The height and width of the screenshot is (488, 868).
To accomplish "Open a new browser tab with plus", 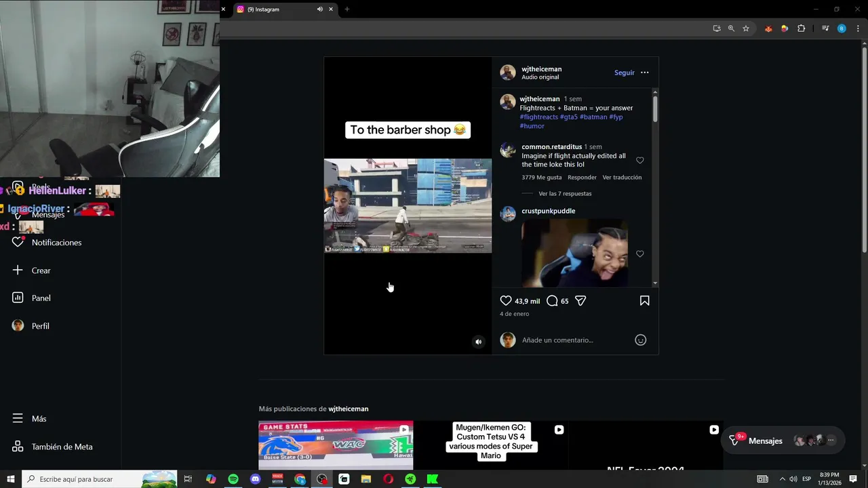I will point(347,9).
